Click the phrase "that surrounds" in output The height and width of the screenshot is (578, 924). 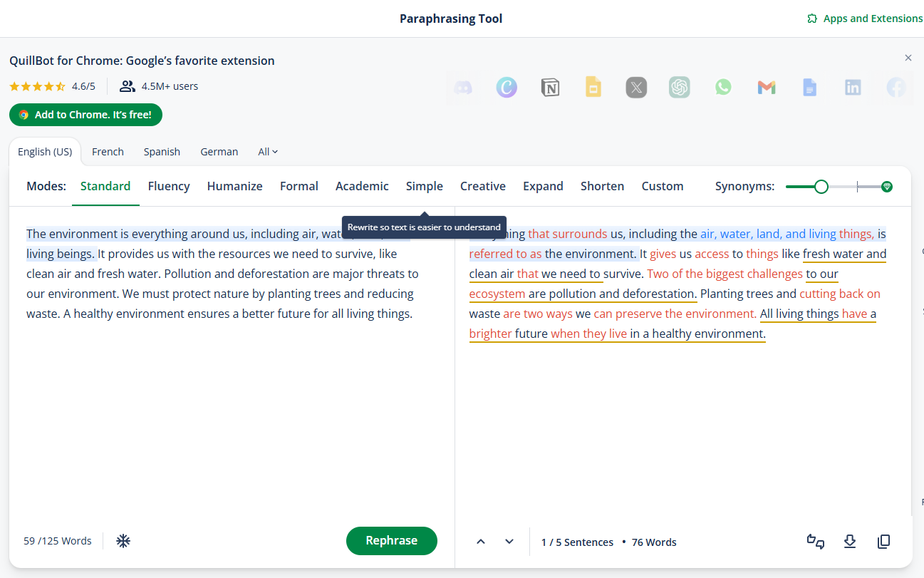568,234
